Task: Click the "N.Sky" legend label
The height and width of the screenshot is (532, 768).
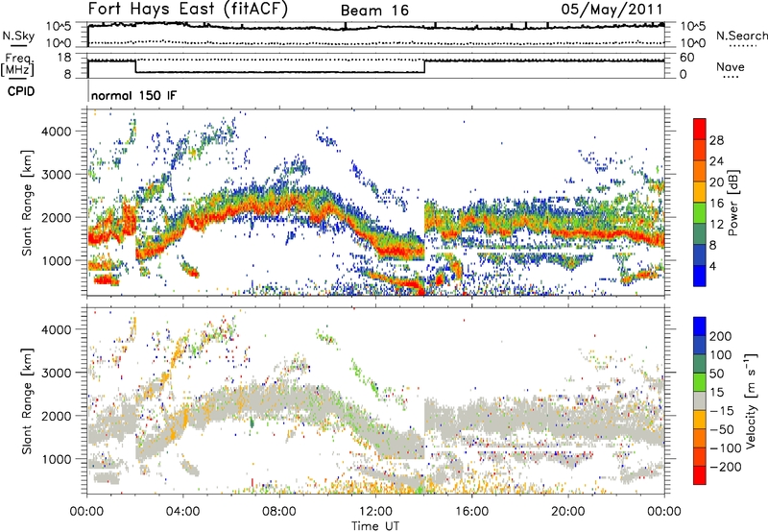Action: pyautogui.click(x=18, y=36)
